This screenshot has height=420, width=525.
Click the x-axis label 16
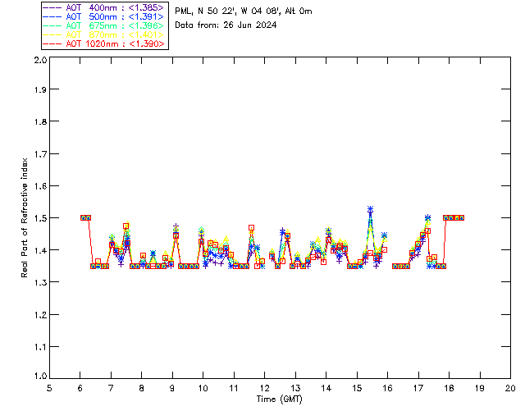pyautogui.click(x=387, y=388)
